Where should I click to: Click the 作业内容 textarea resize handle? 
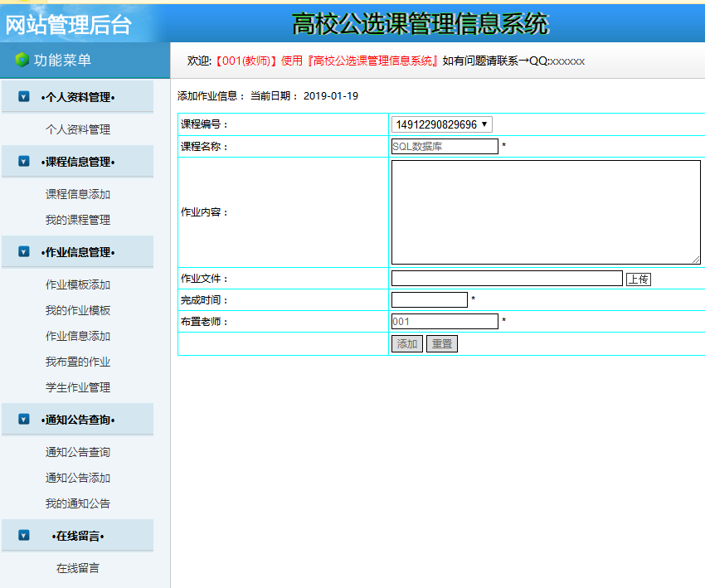tap(696, 260)
